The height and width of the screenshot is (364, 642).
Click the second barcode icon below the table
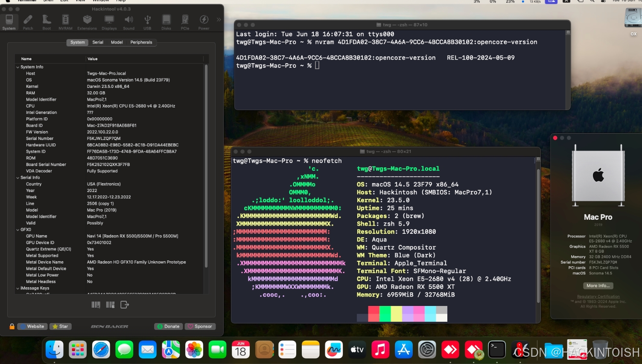click(x=110, y=305)
